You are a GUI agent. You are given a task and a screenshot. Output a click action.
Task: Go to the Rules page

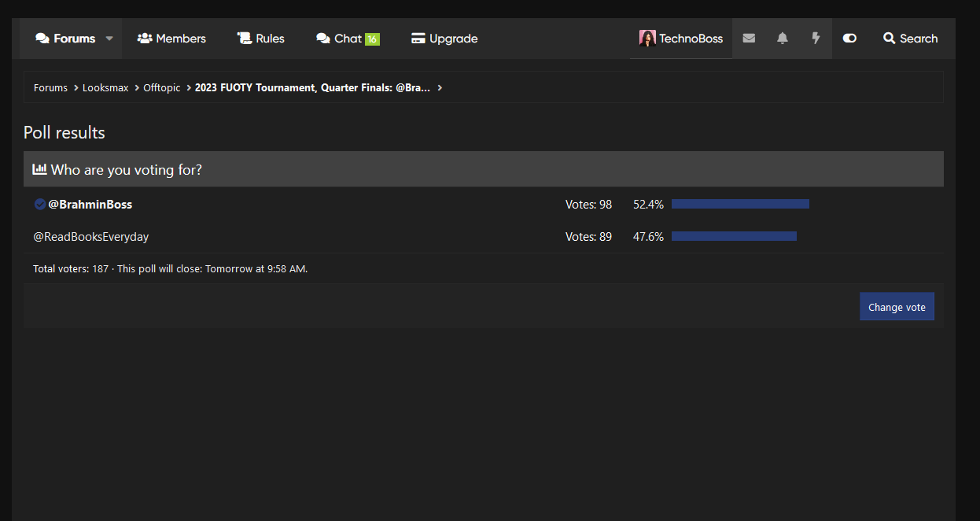pos(261,39)
